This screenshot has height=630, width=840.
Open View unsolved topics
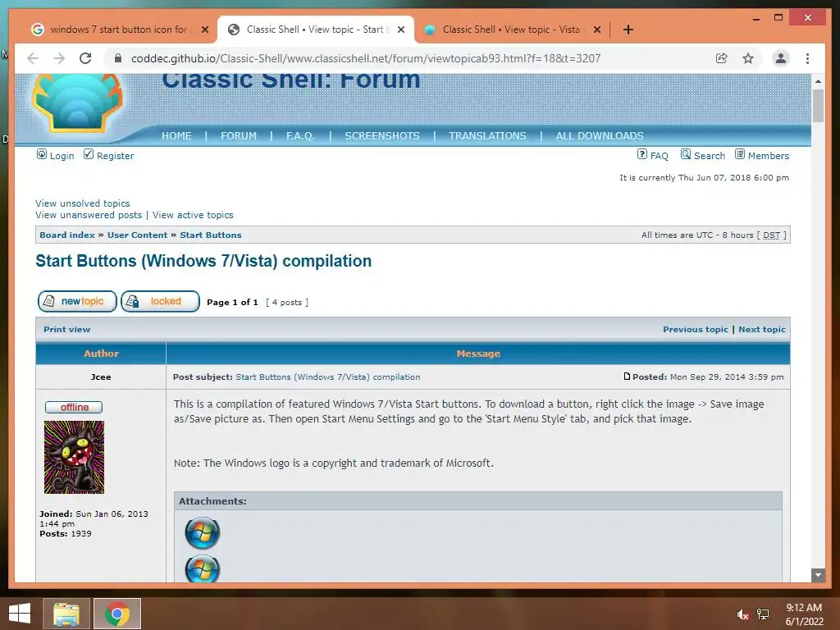coord(83,203)
